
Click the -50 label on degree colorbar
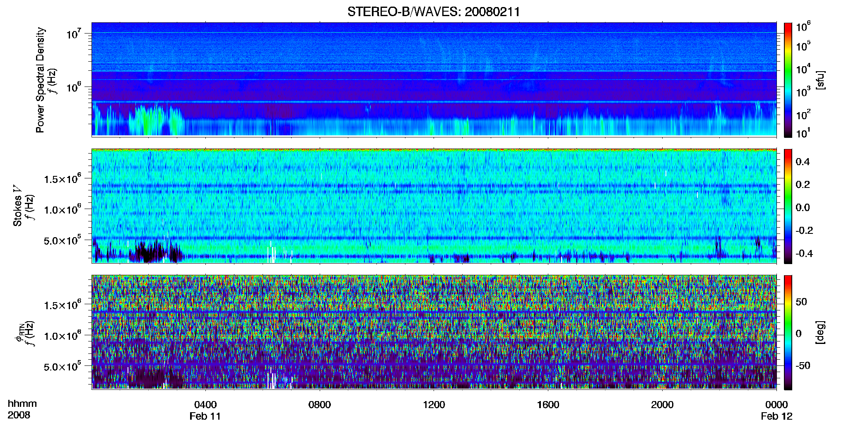click(803, 366)
